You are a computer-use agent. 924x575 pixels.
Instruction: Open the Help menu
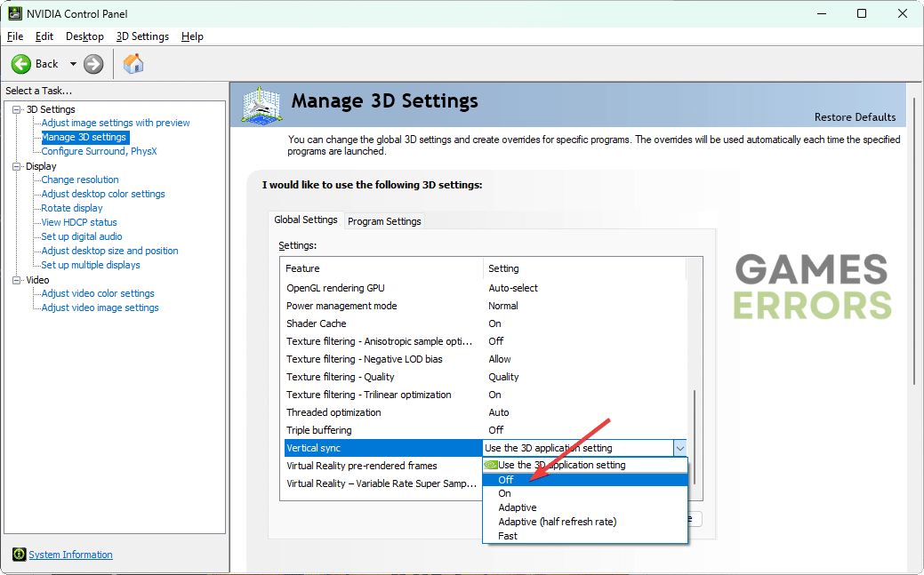(x=192, y=36)
